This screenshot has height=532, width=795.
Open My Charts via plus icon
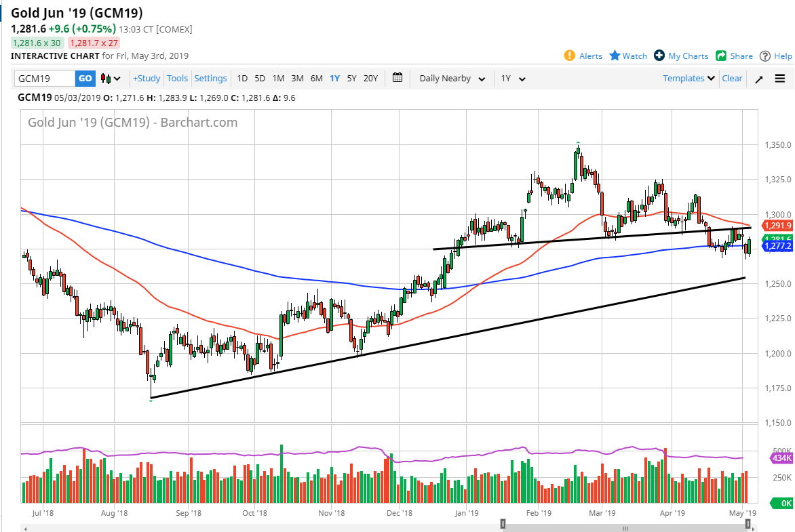click(x=659, y=56)
